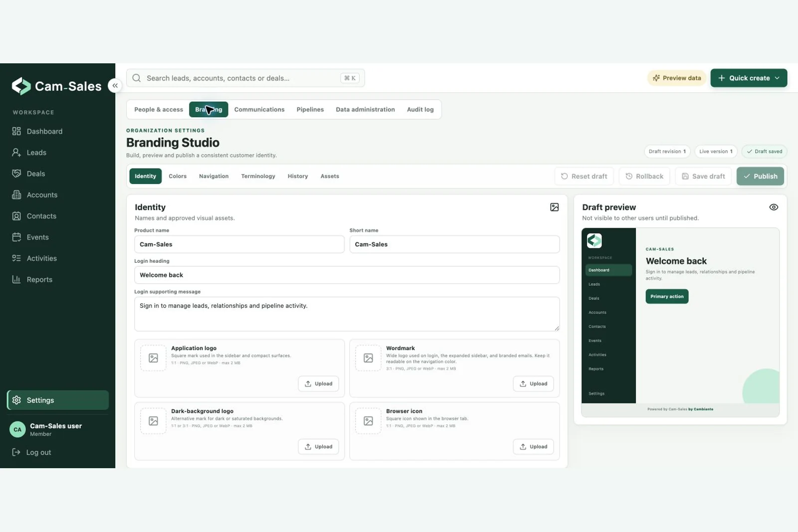Open the Audit log tab
This screenshot has width=798, height=532.
(420, 109)
